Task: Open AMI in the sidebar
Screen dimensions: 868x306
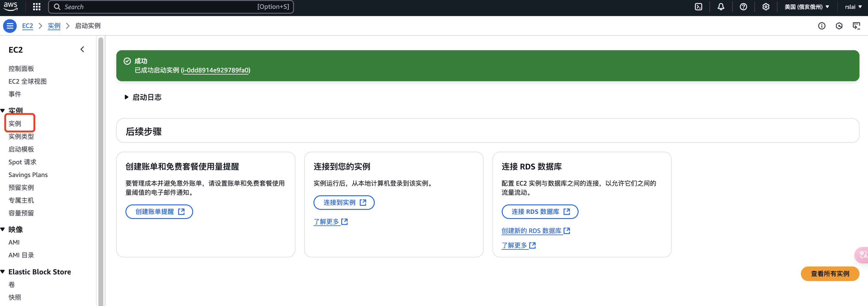Action: (14, 242)
